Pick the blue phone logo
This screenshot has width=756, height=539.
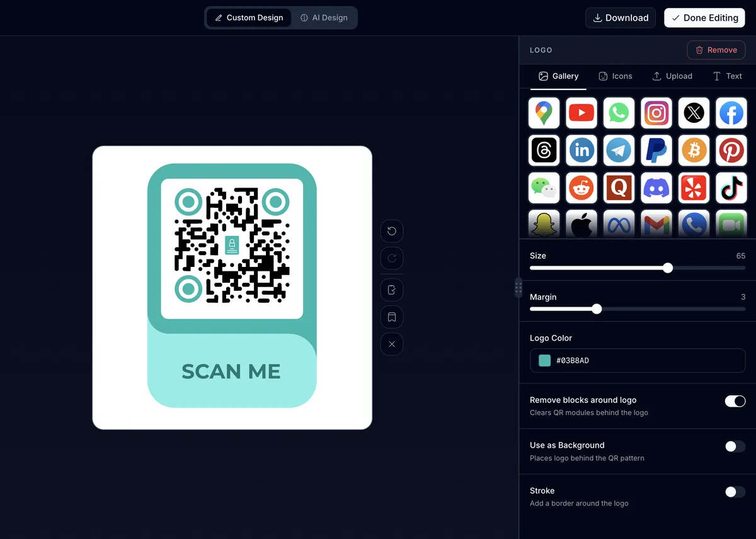(x=694, y=224)
